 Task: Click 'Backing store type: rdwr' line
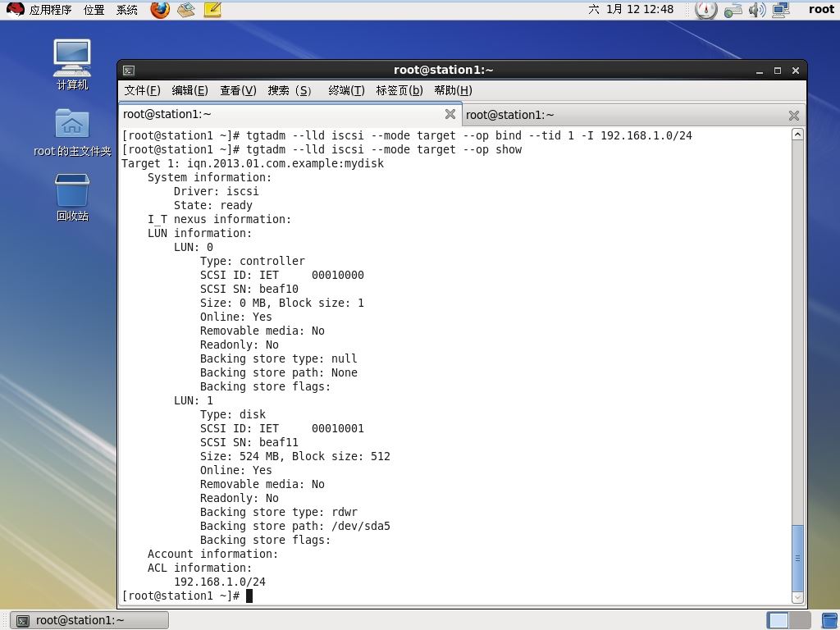279,512
